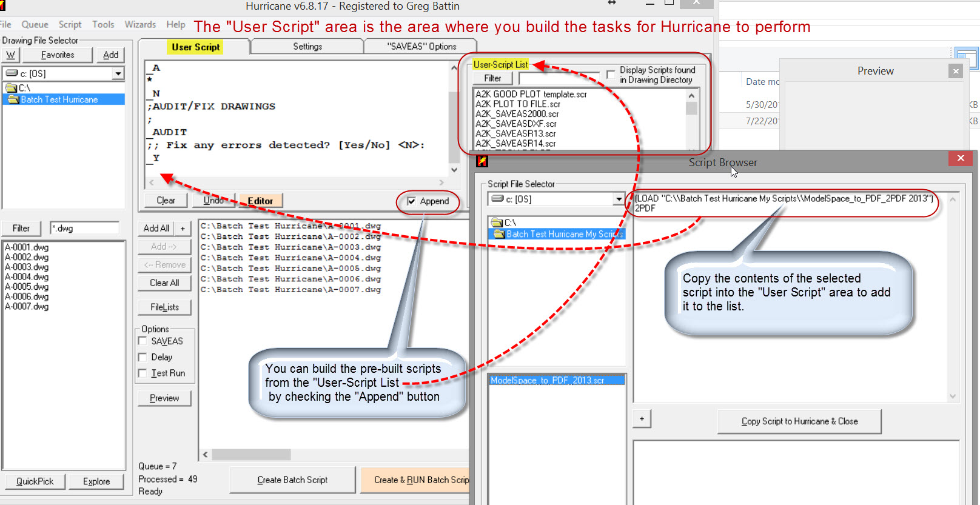980x505 pixels.
Task: Open the "SAVEAS" Options tab
Action: pos(421,47)
